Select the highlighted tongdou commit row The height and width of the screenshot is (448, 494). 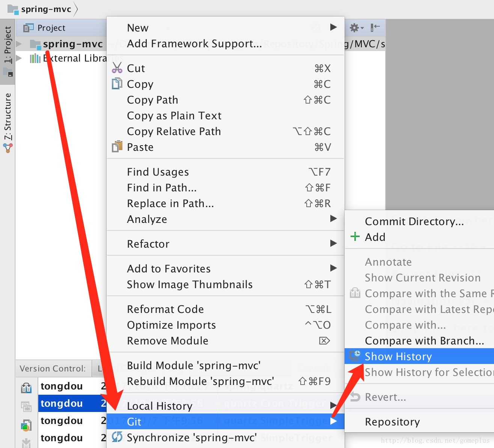tap(62, 403)
